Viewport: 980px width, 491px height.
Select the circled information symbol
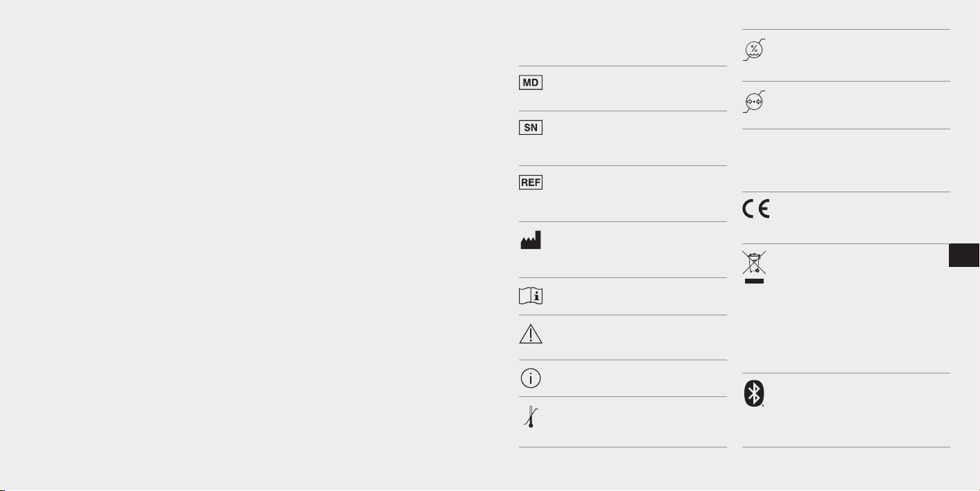click(531, 378)
